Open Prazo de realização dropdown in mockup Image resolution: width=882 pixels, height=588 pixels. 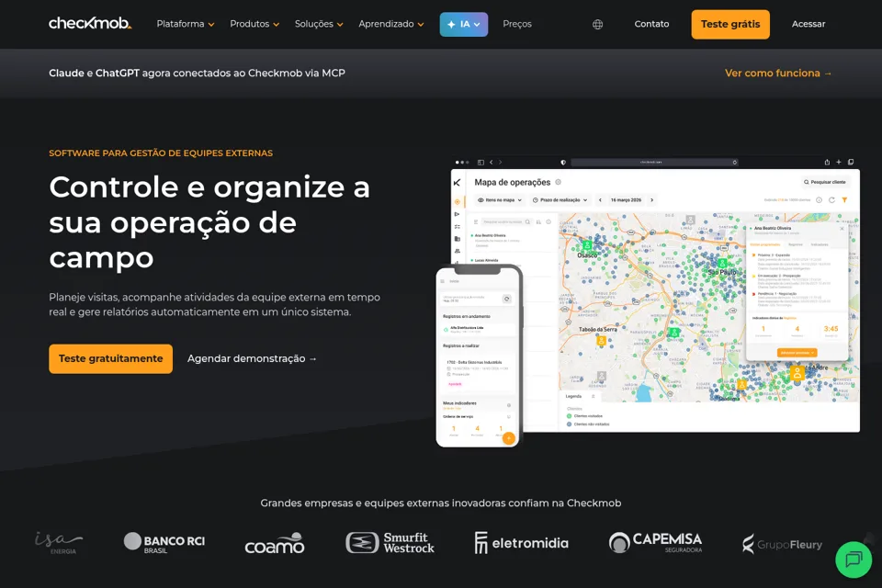560,199
